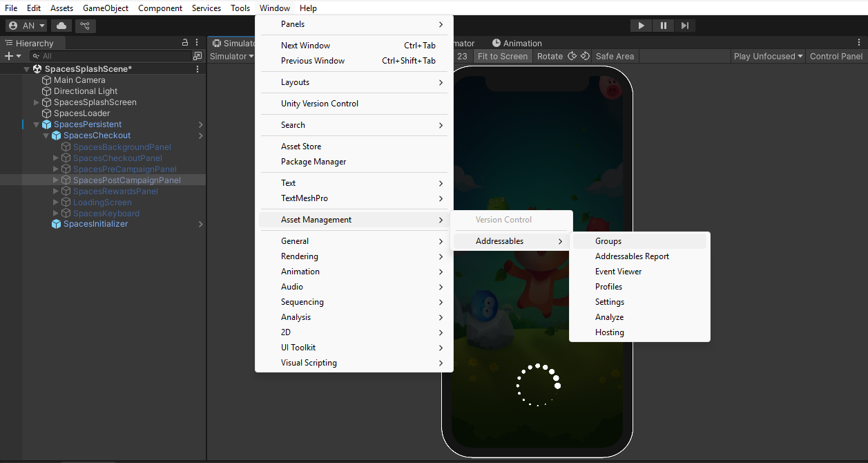Open Play Unfocused dropdown
Image resolution: width=868 pixels, height=463 pixels.
(x=768, y=56)
